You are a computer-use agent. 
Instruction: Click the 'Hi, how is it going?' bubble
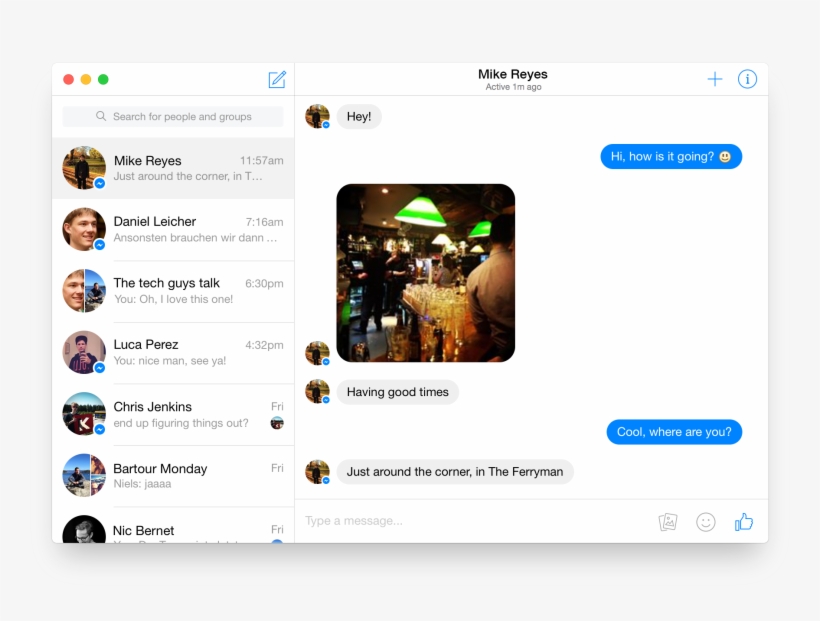[671, 156]
